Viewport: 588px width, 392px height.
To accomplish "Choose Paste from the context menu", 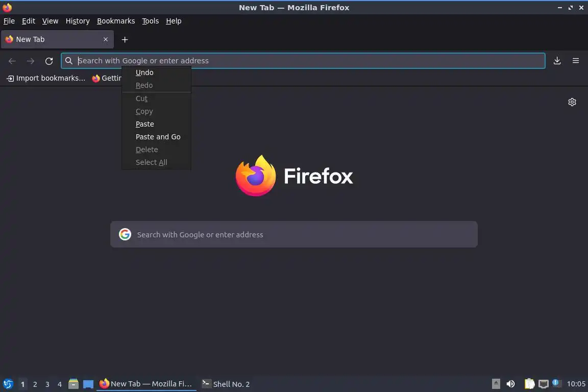I will click(x=156, y=124).
